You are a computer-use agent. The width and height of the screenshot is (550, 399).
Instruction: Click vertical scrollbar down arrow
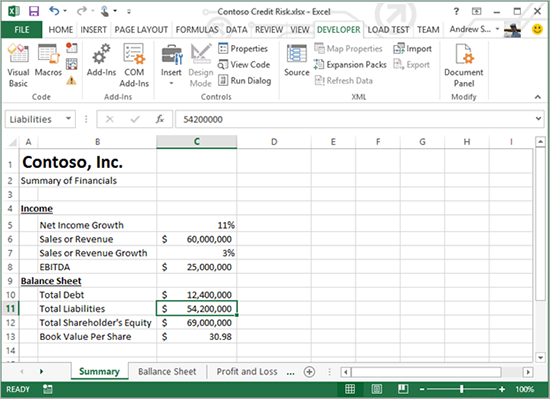pyautogui.click(x=541, y=358)
